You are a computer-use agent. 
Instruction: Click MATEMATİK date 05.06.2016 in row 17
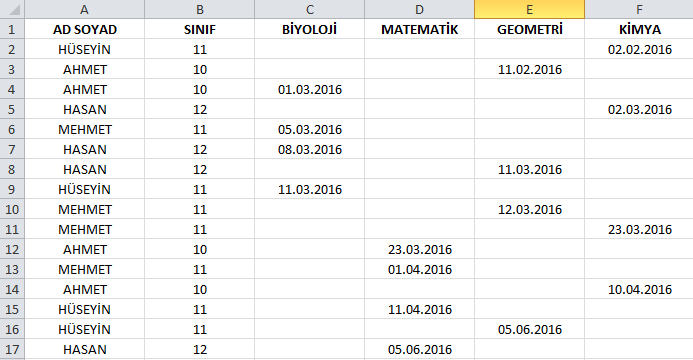coord(419,349)
